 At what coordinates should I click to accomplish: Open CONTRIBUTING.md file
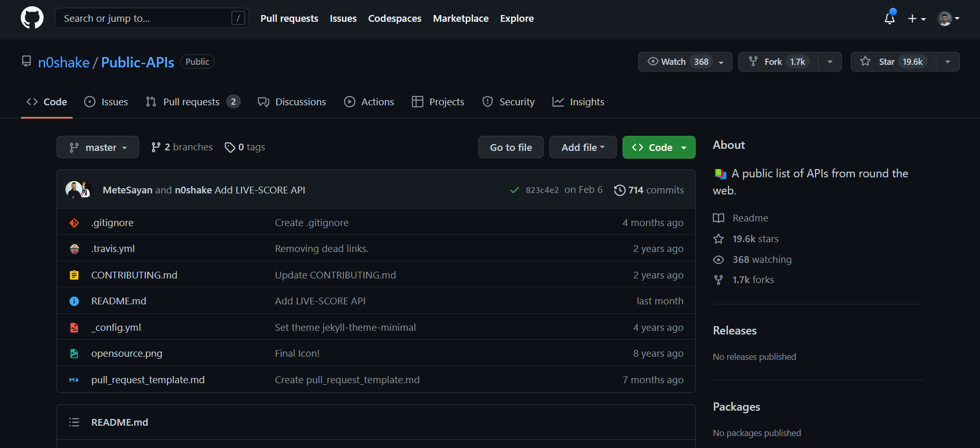[x=134, y=275]
